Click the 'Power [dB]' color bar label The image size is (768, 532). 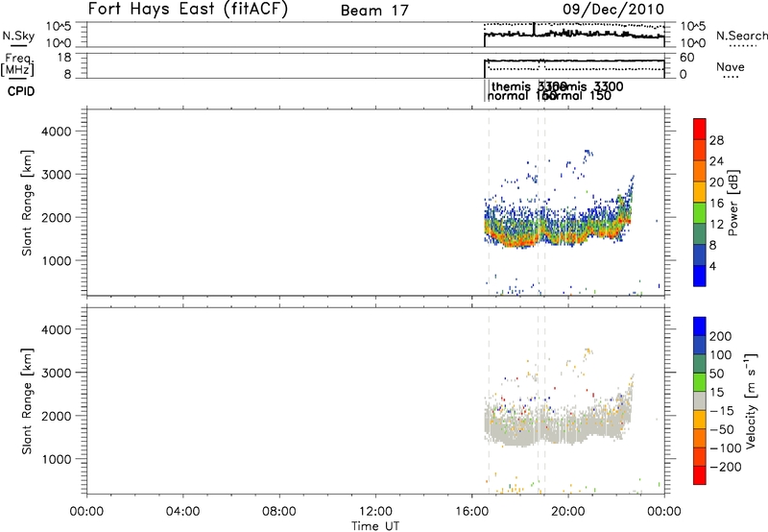coord(733,203)
